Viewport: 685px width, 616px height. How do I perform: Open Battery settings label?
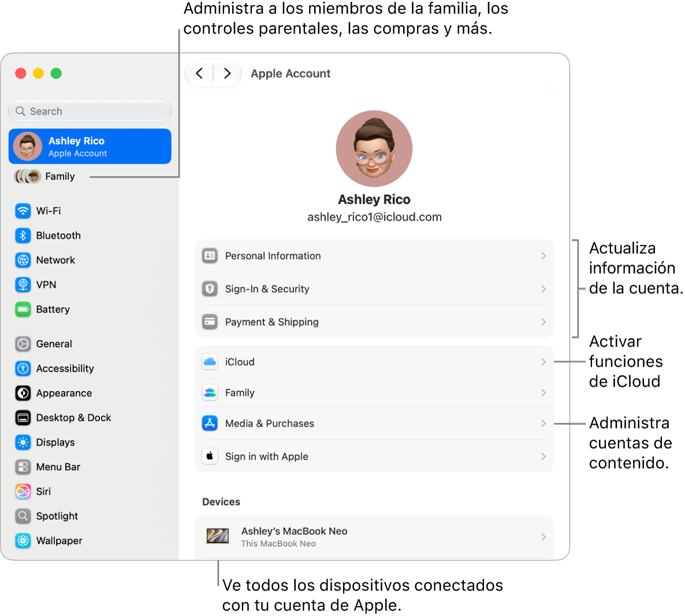click(x=53, y=309)
